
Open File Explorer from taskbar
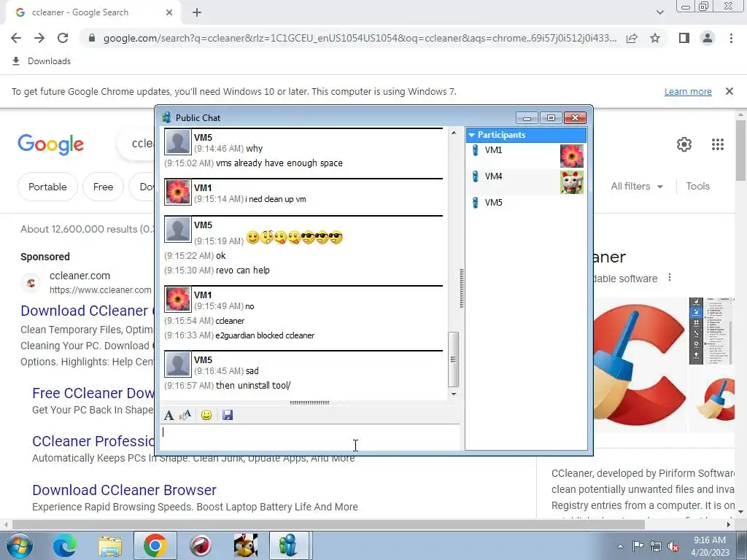pyautogui.click(x=111, y=545)
